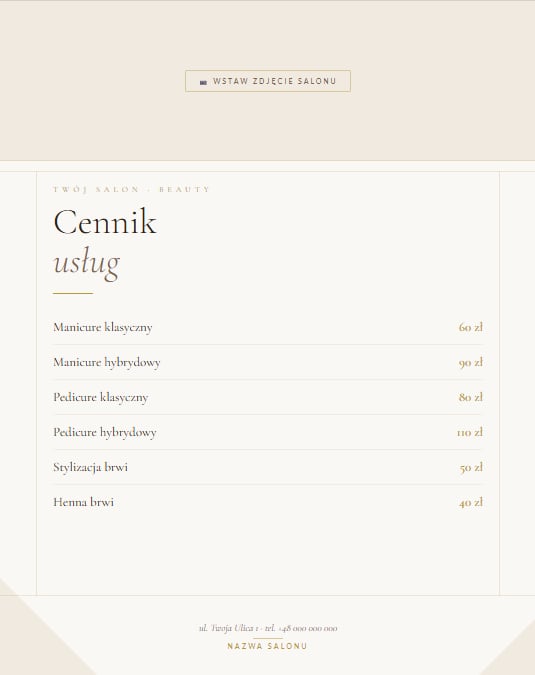Click the 60 zł price
Viewport: 535px width, 675px height.
(x=470, y=327)
